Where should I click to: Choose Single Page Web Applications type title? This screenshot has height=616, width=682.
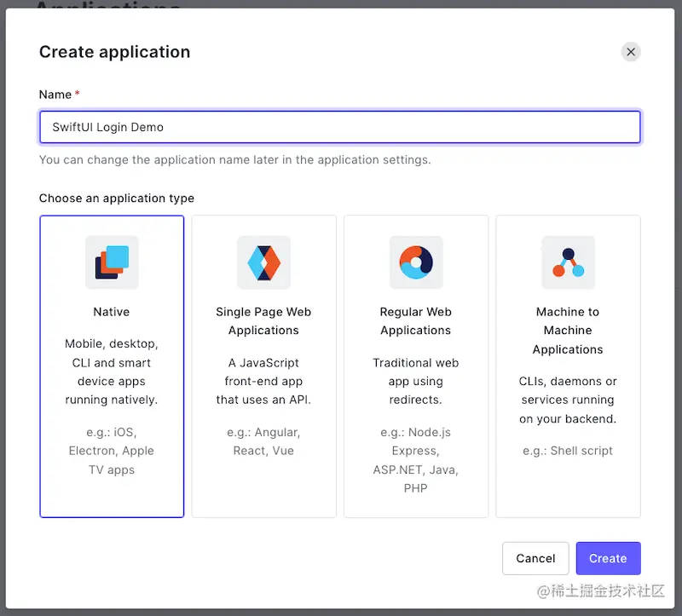click(x=263, y=321)
